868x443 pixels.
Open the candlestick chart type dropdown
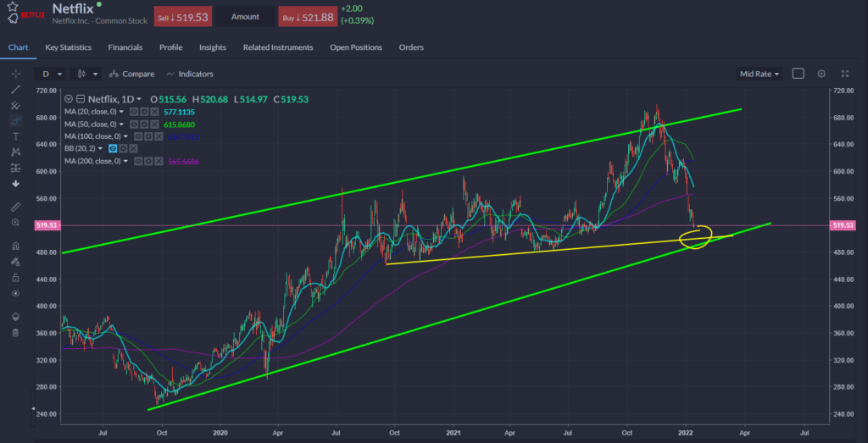click(86, 74)
